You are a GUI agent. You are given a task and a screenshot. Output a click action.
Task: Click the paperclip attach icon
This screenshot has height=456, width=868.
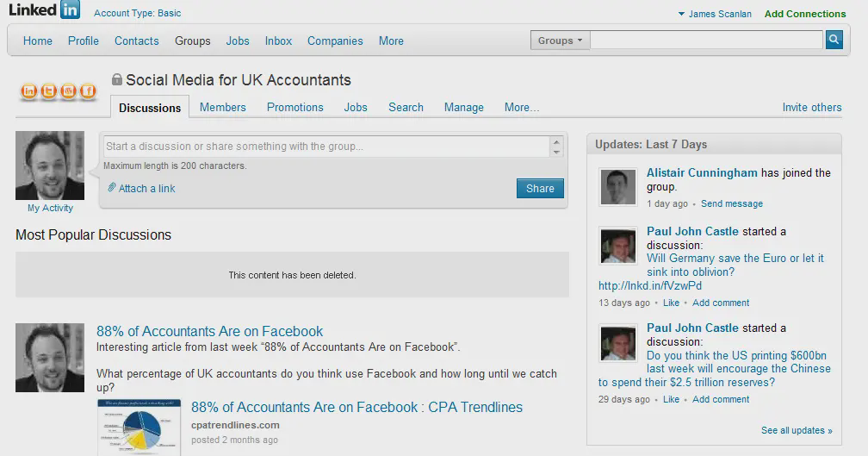click(112, 188)
